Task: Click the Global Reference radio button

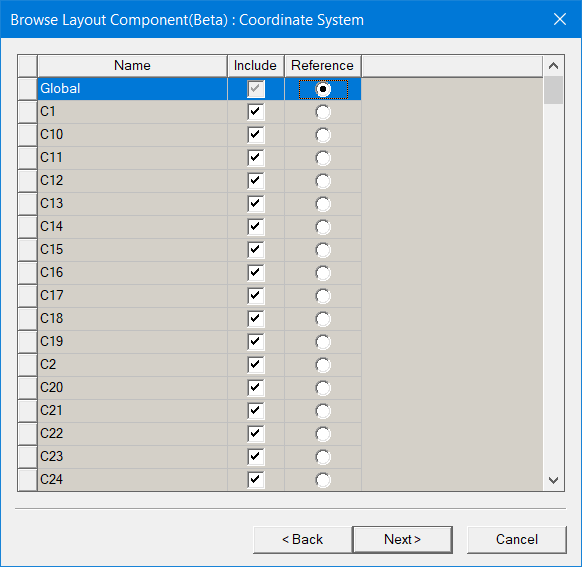Action: click(x=323, y=89)
